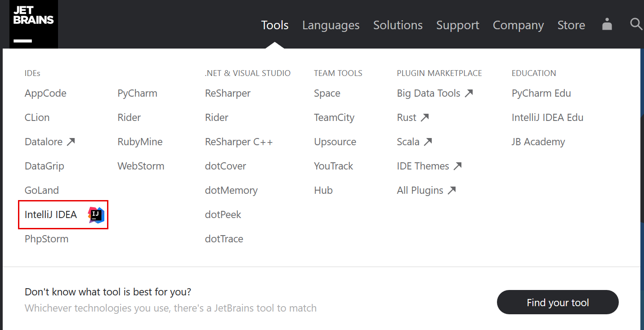Viewport: 644px width, 330px height.
Task: Open the Rust plugin link
Action: [413, 118]
